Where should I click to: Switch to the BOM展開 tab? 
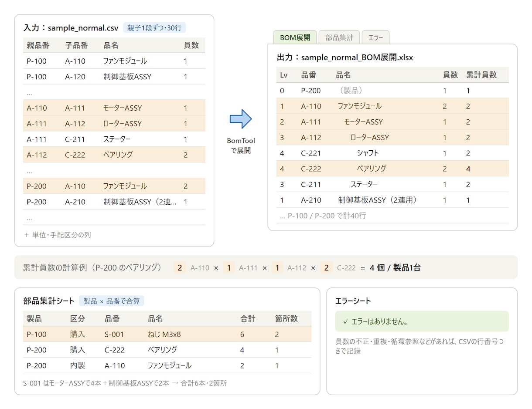point(295,37)
